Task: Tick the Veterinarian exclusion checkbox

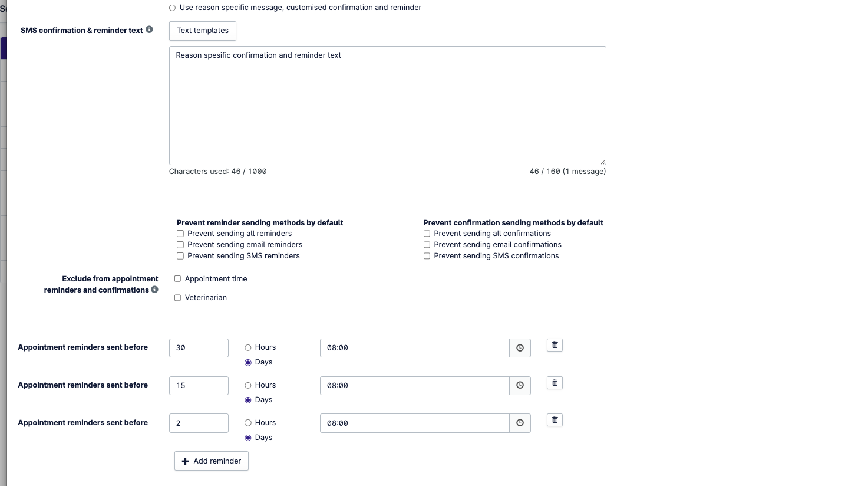Action: tap(177, 298)
